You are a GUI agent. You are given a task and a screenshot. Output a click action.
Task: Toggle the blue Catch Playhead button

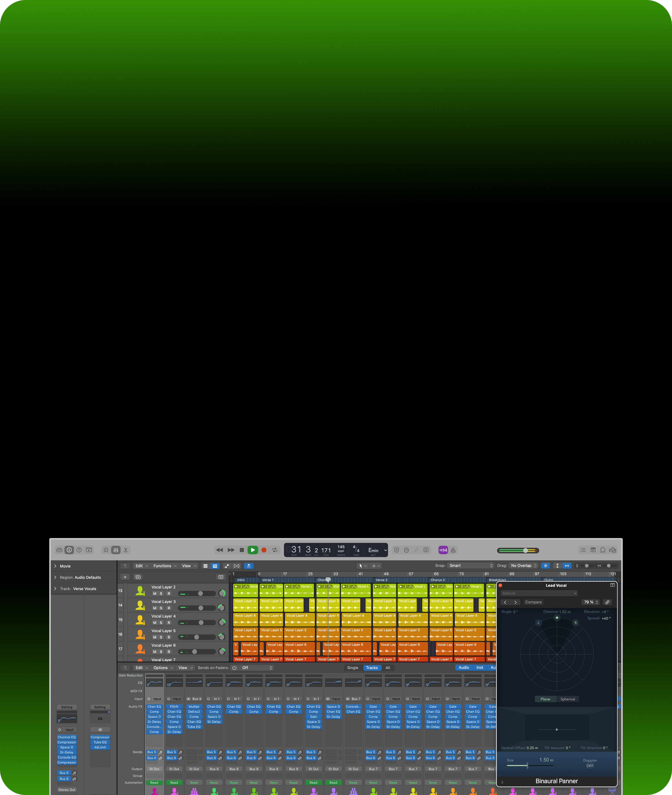[249, 566]
